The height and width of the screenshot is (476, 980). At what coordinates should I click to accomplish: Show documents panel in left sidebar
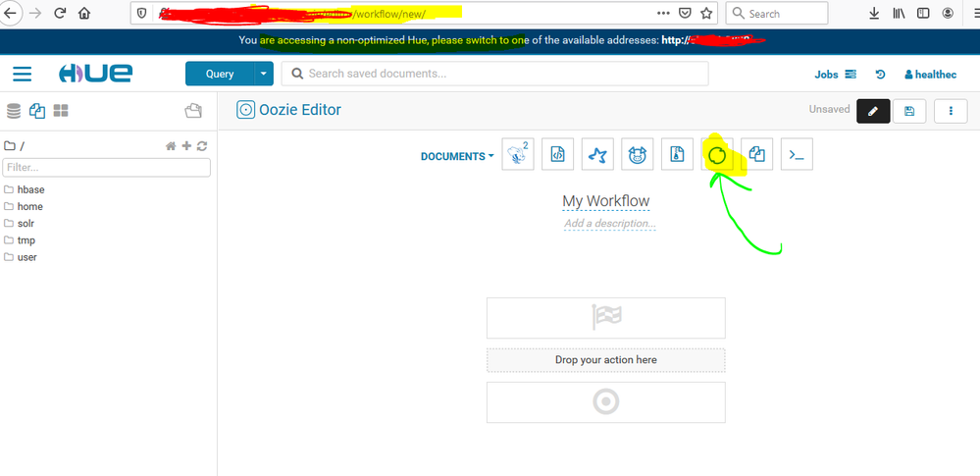coord(37,111)
